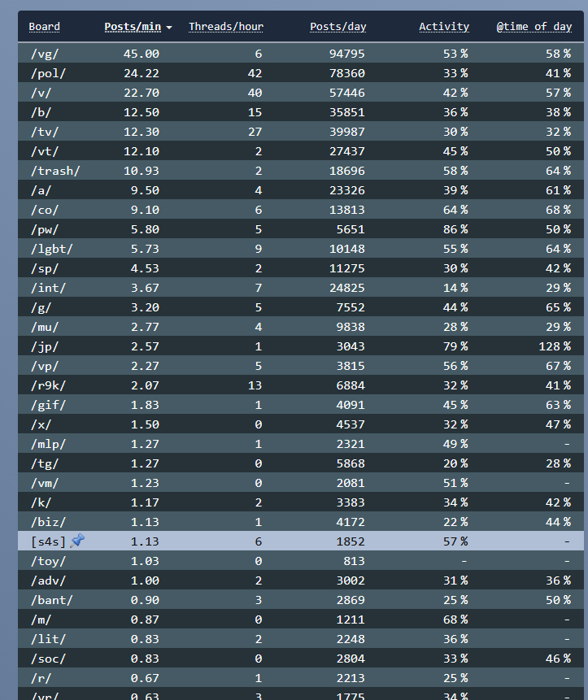Sort by Posts/min column header

(133, 27)
